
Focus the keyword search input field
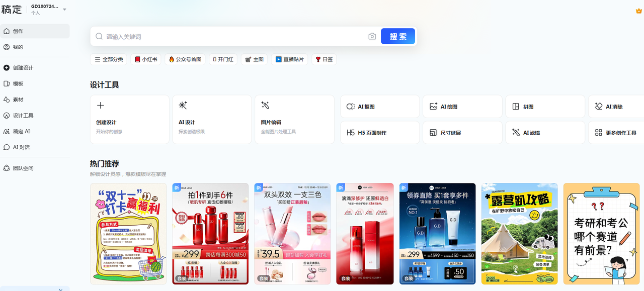coord(235,37)
